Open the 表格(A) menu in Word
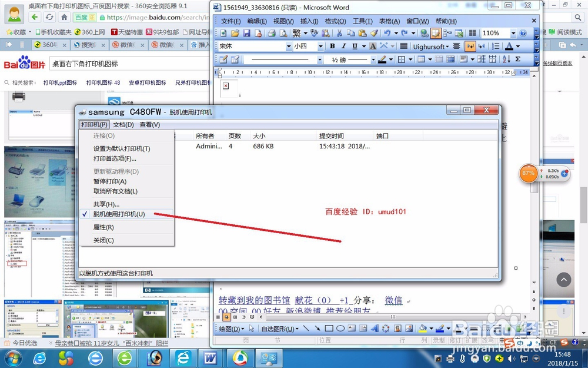The image size is (588, 368). pyautogui.click(x=389, y=21)
